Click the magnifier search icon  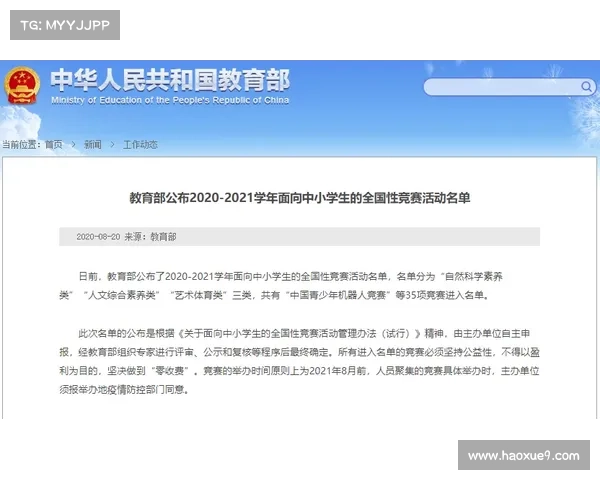(586, 87)
